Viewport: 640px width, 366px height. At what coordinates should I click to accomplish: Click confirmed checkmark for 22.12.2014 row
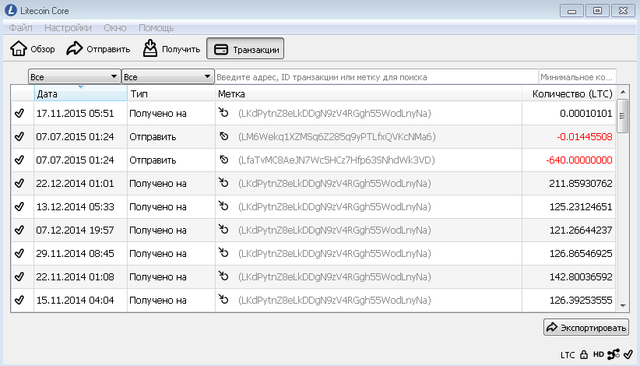(x=19, y=183)
